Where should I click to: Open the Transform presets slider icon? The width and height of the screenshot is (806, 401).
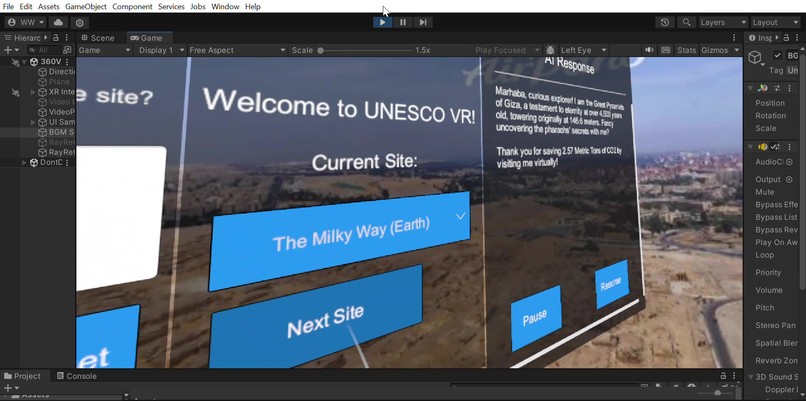click(x=777, y=88)
